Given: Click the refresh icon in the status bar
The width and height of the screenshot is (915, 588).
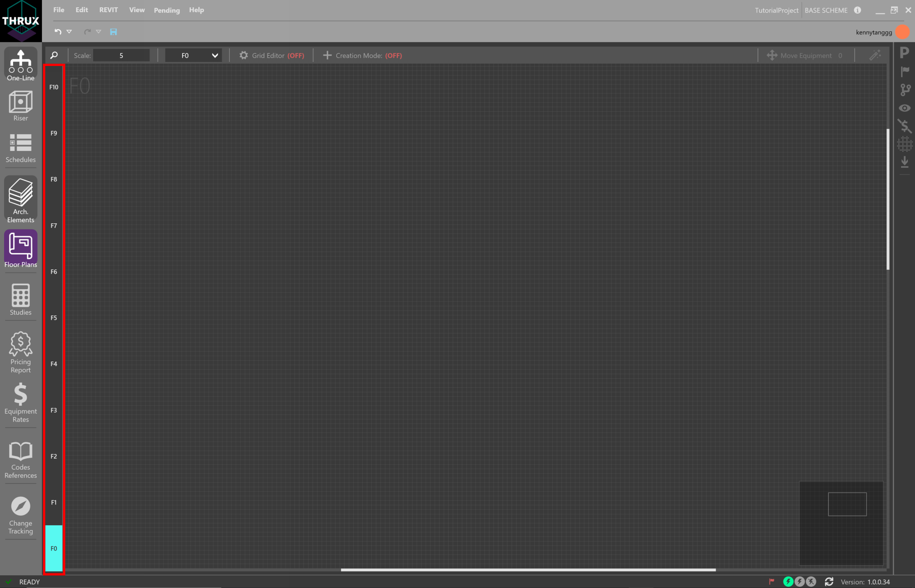Looking at the screenshot, I should 829,582.
